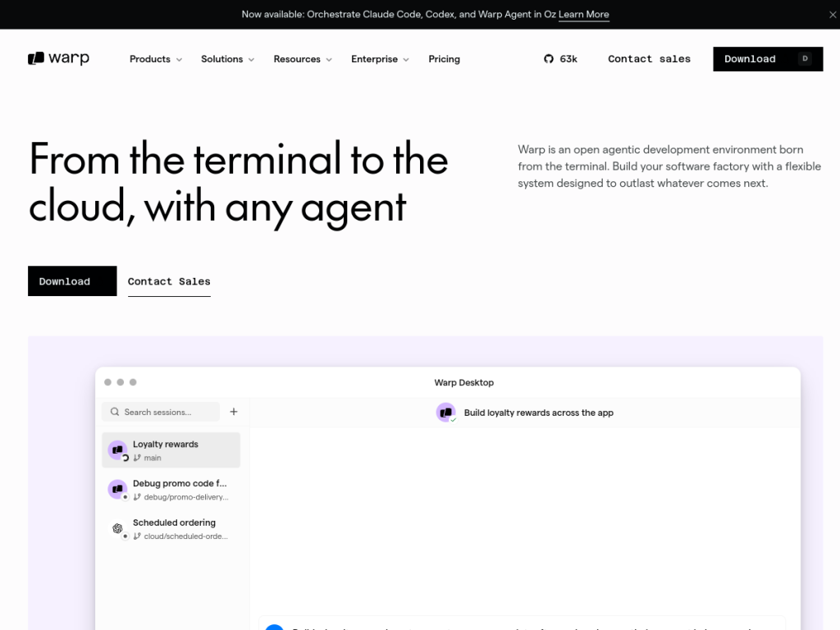
Task: Click the 'cloud/scheduled-orde...' branch label
Action: tap(186, 536)
